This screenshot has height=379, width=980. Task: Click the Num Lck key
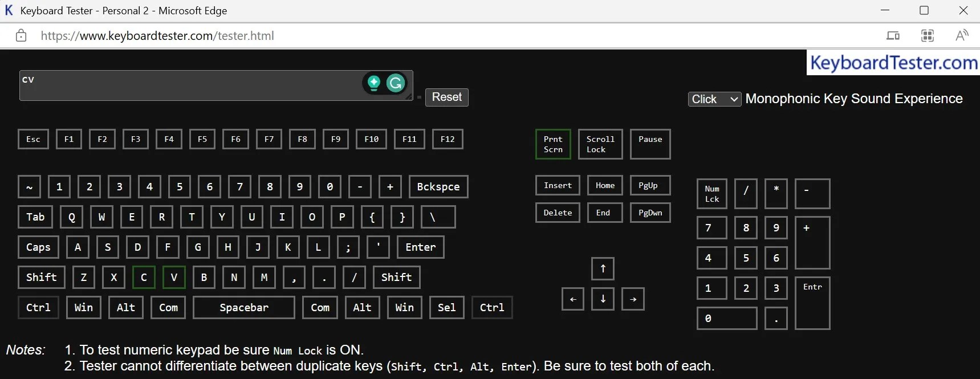pos(712,194)
